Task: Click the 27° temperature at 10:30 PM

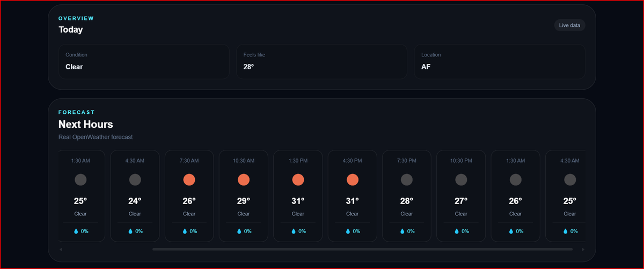Action: tap(461, 201)
